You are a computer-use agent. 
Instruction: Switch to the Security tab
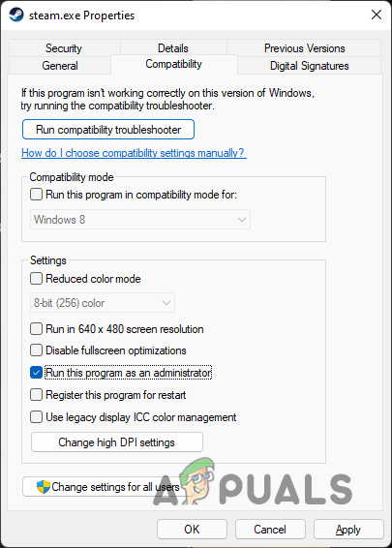(x=64, y=48)
